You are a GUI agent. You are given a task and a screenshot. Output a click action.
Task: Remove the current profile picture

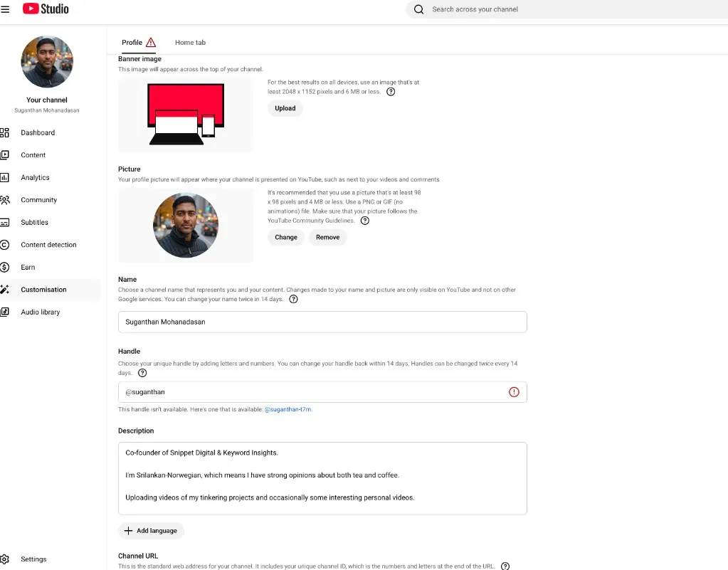click(x=327, y=238)
